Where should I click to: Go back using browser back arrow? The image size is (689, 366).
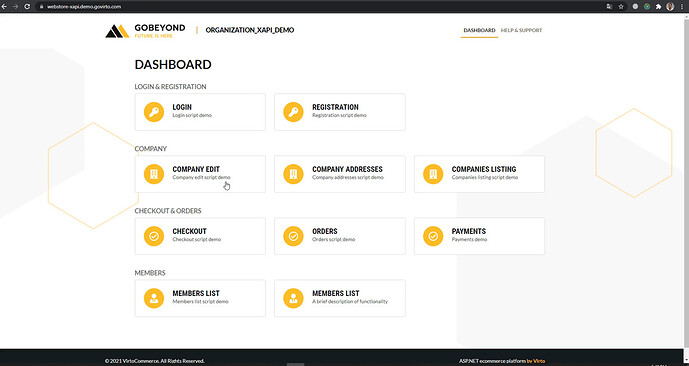pyautogui.click(x=4, y=7)
